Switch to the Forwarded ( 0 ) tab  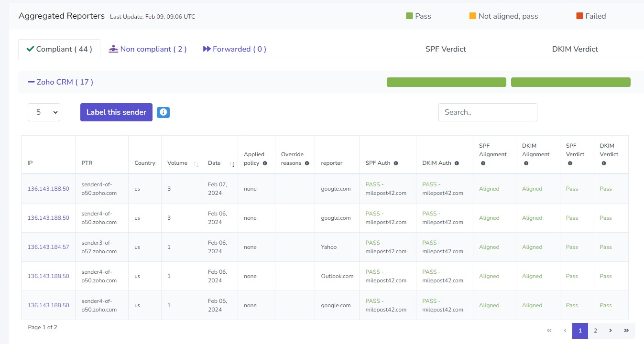point(235,49)
